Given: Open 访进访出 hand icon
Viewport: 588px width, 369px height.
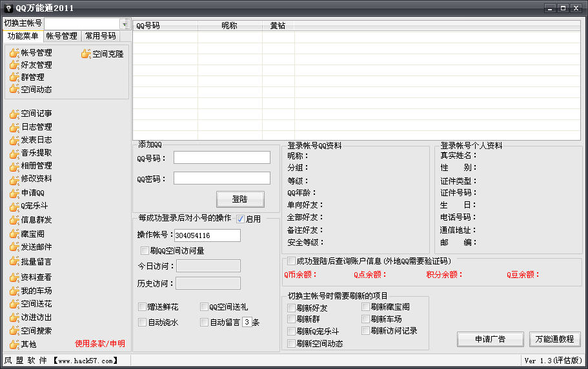Looking at the screenshot, I should click(x=14, y=317).
